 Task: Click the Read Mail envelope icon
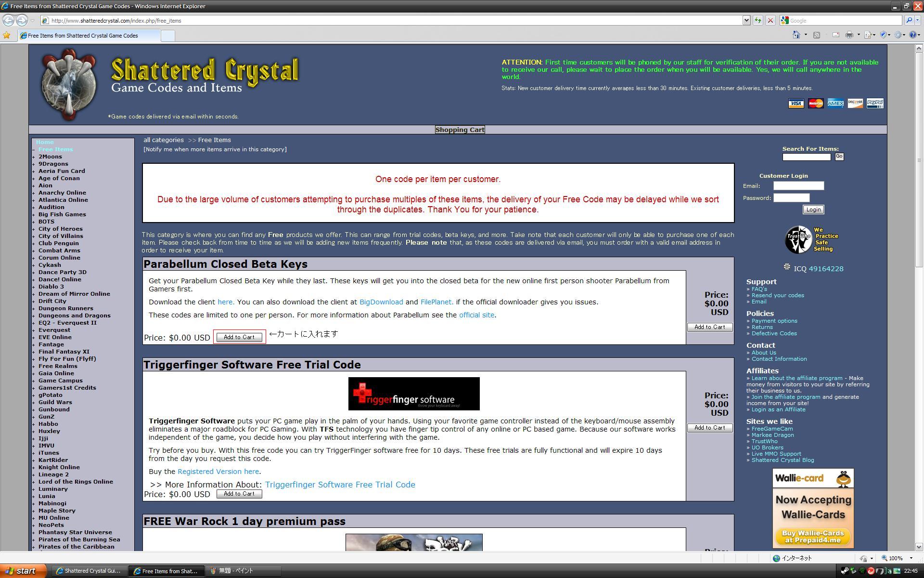[x=835, y=35]
